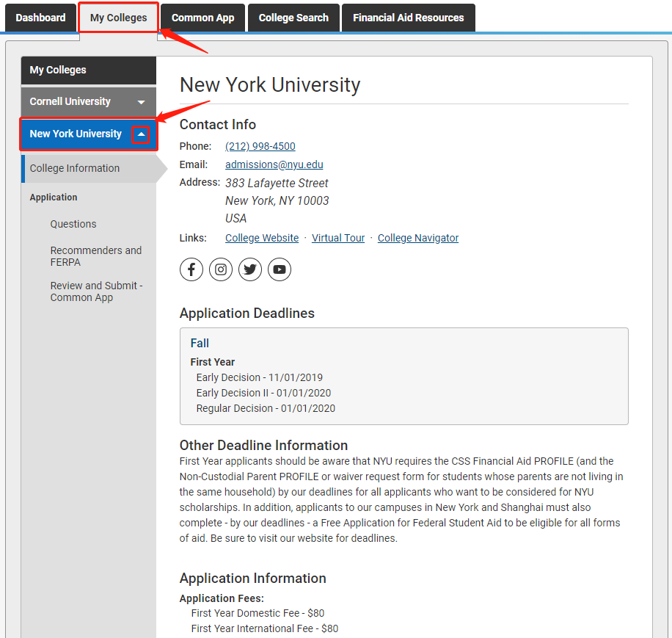
Task: Email admissions@nyu.edu via the link
Action: pyautogui.click(x=274, y=164)
